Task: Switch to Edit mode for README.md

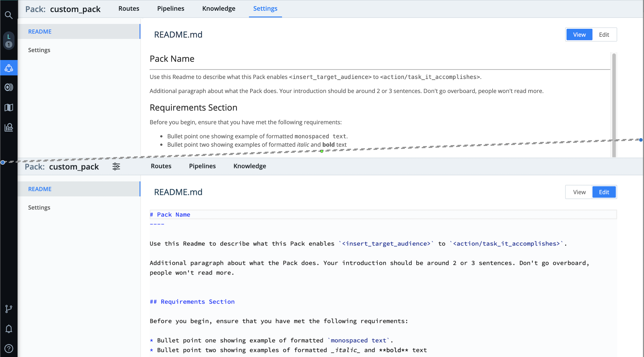Action: (604, 35)
